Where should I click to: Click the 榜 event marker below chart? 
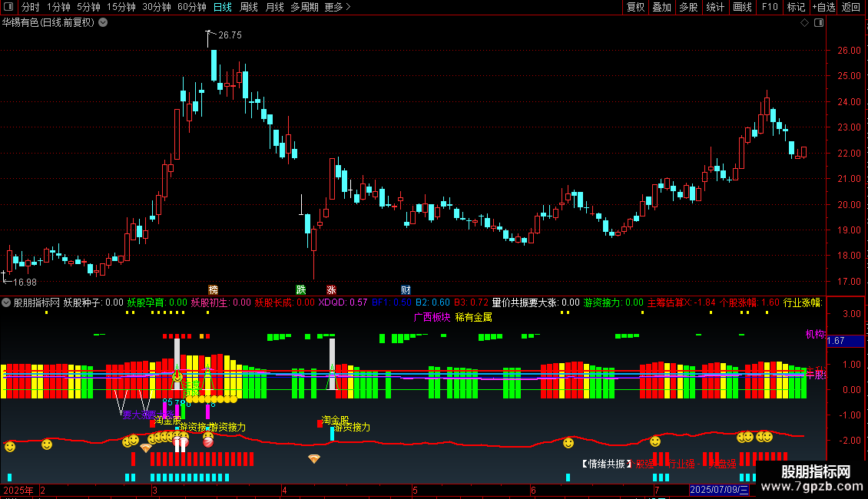click(213, 290)
